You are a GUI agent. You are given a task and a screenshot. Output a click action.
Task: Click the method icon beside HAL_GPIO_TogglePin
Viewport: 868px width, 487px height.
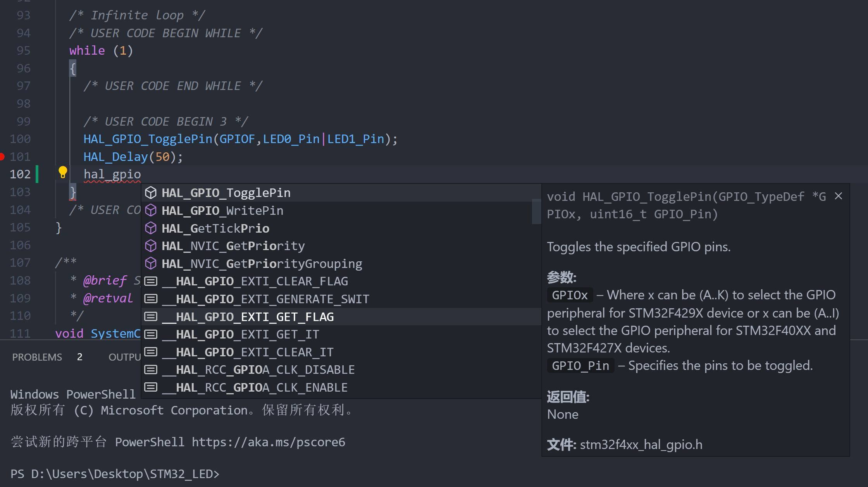pyautogui.click(x=151, y=192)
